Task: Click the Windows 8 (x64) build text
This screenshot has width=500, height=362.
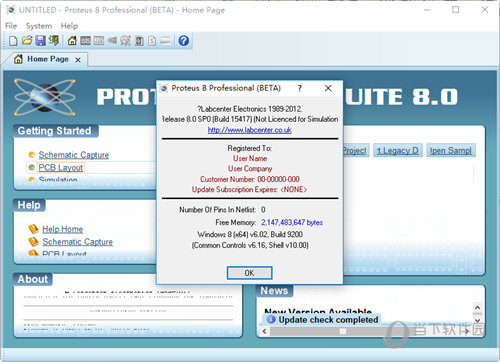Action: point(250,234)
